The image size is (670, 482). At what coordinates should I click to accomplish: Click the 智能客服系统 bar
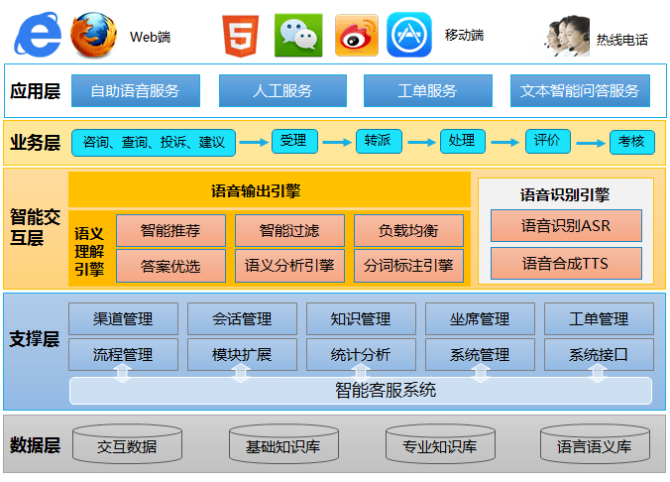(361, 391)
